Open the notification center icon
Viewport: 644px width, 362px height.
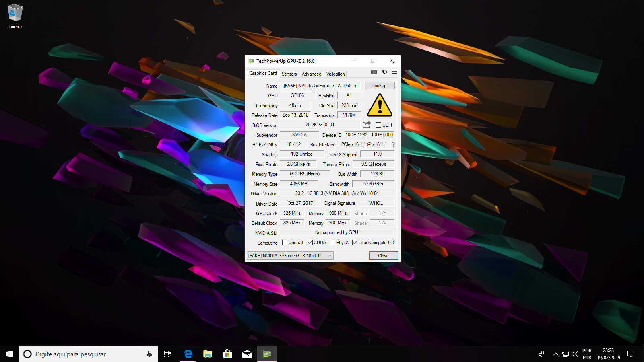(x=631, y=354)
